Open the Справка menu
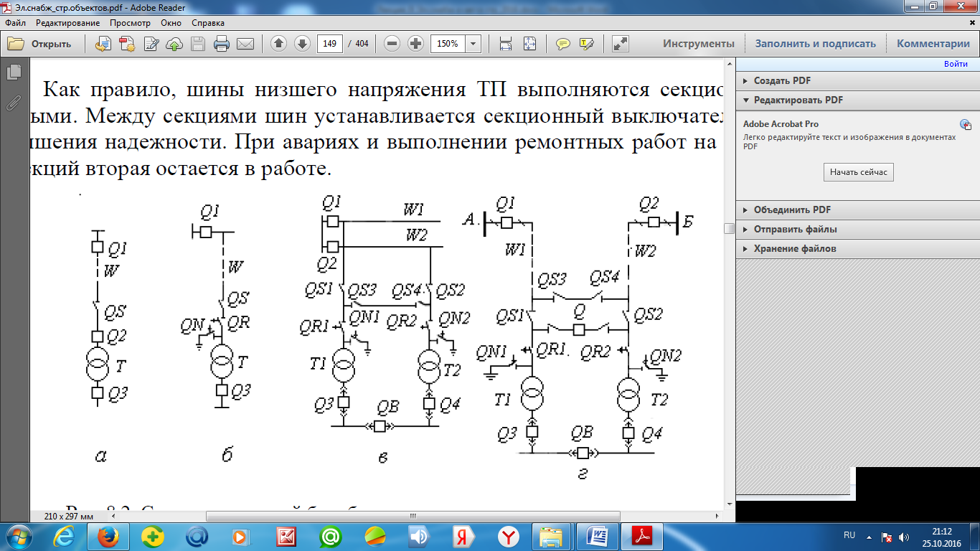This screenshot has width=980, height=551. [208, 23]
